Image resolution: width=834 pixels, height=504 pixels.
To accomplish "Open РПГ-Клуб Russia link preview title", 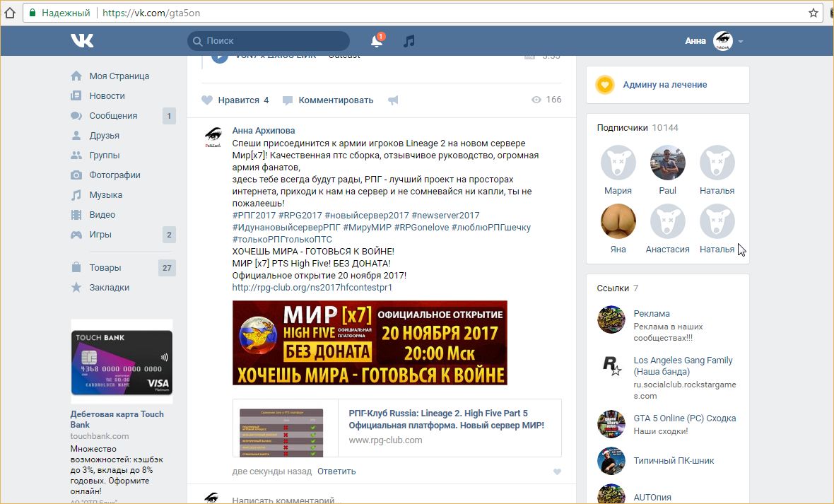I will 446,419.
